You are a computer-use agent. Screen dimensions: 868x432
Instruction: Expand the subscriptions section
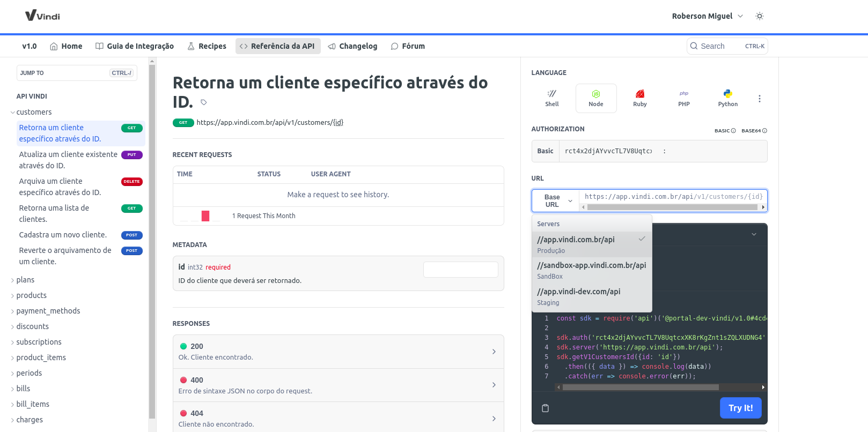13,342
